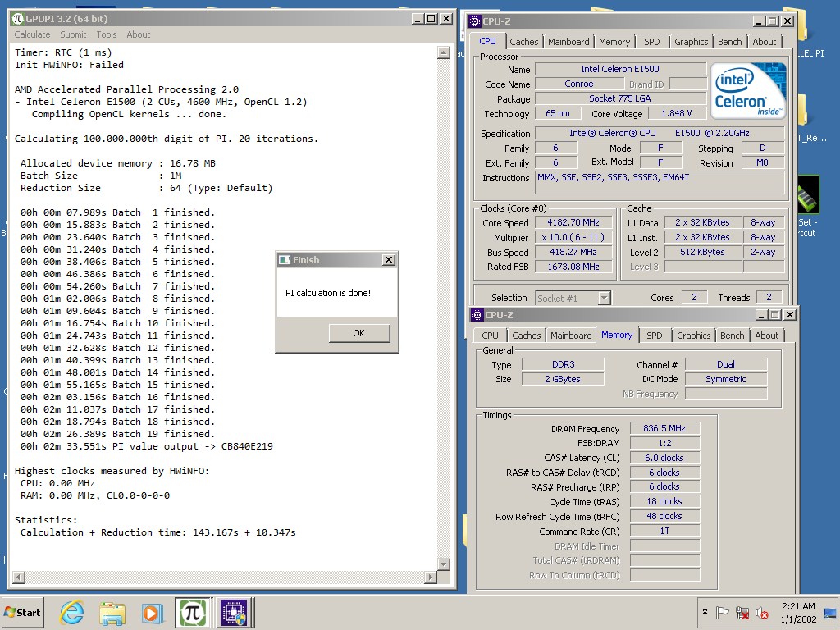Click the Intel Celeron E1500 Name field
The height and width of the screenshot is (630, 840).
click(x=620, y=69)
